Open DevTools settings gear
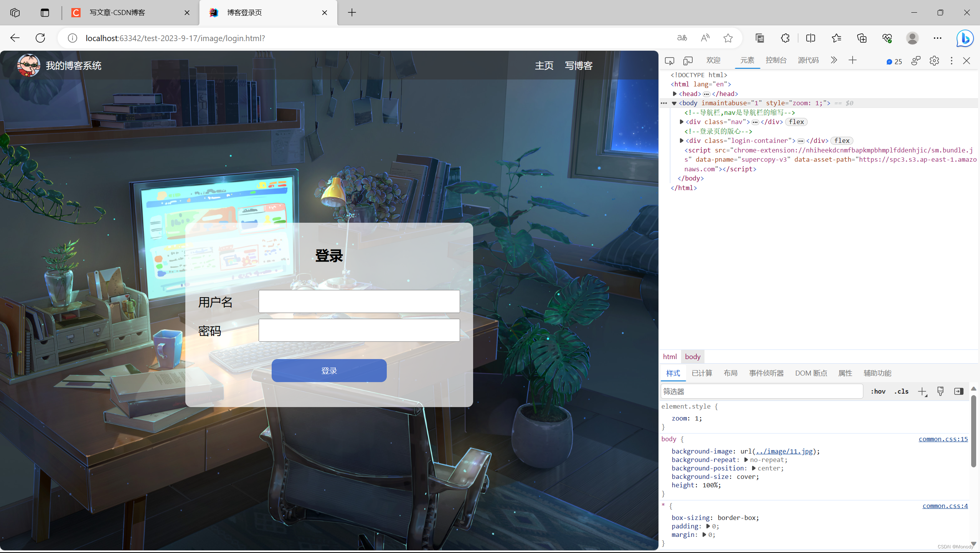The width and height of the screenshot is (980, 553). (934, 61)
